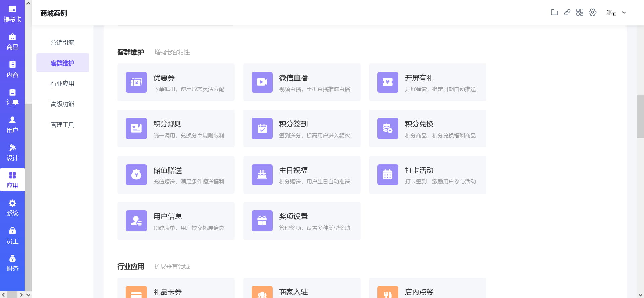644x298 pixels.
Task: Click the sidebar scroll up arrow
Action: coord(29,3)
